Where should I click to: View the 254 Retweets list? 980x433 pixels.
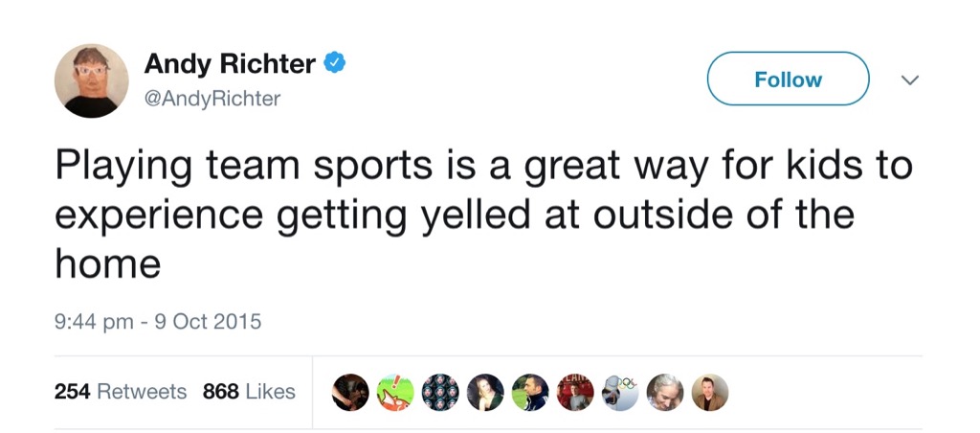[121, 392]
